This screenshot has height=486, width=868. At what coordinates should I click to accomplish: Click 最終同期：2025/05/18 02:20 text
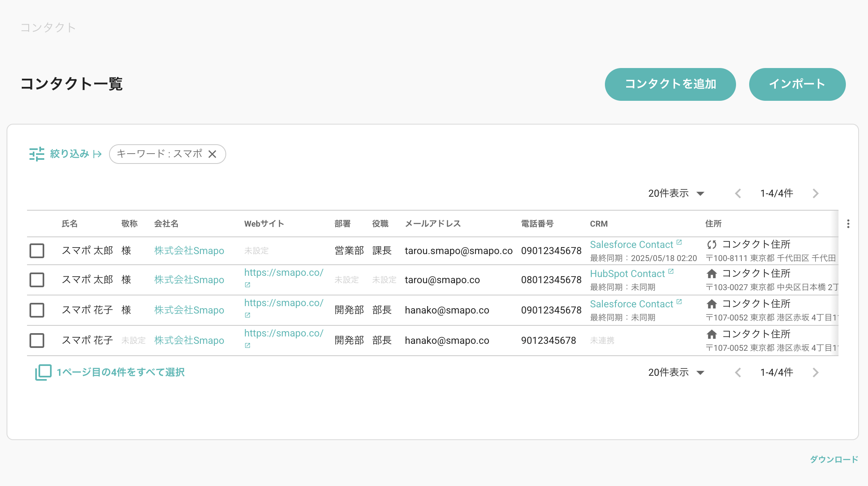pyautogui.click(x=643, y=258)
